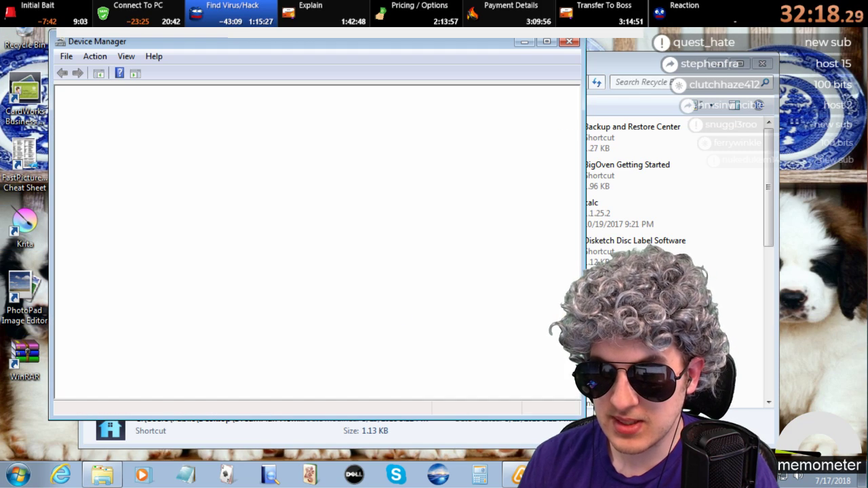Select the Initial Bait timer segment
868x488 pixels.
click(46, 14)
